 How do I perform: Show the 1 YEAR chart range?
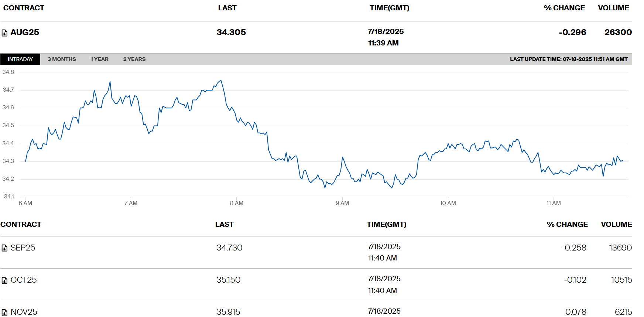[99, 59]
